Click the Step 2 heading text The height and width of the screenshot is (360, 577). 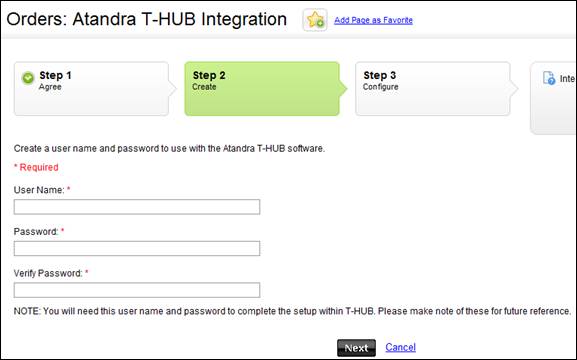click(x=209, y=75)
